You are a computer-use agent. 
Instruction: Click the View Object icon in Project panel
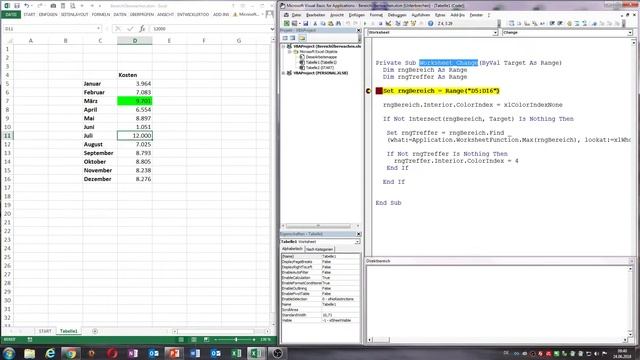[x=293, y=38]
